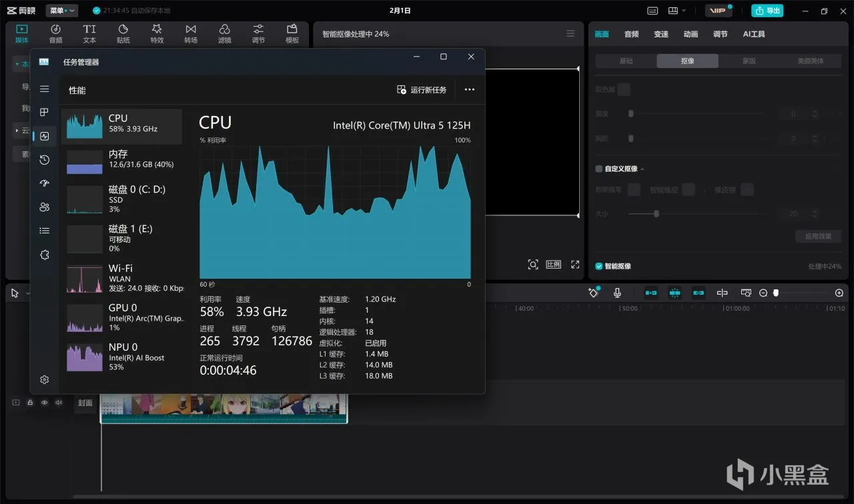
Task: Click timeline zoom-in plus icon
Action: (839, 293)
